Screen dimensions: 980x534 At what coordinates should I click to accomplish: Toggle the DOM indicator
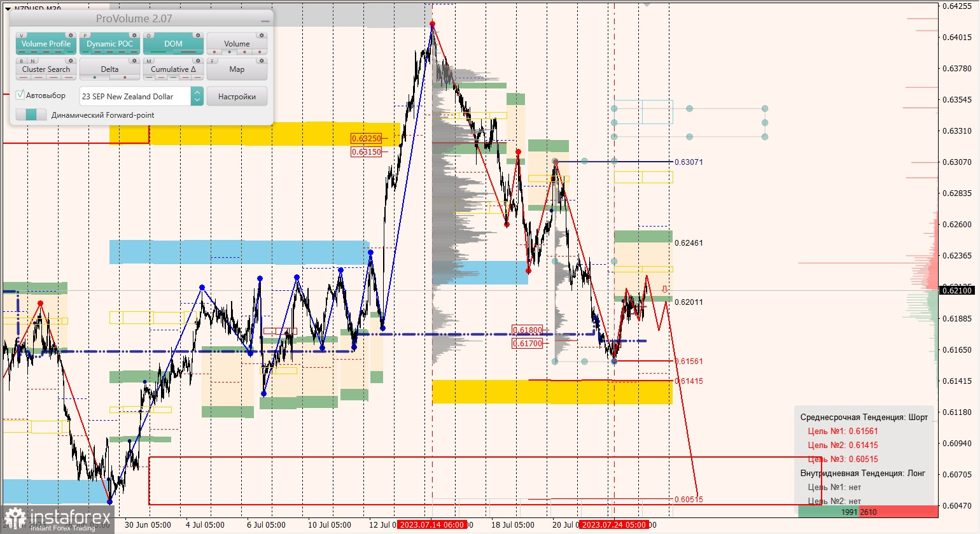pos(173,44)
